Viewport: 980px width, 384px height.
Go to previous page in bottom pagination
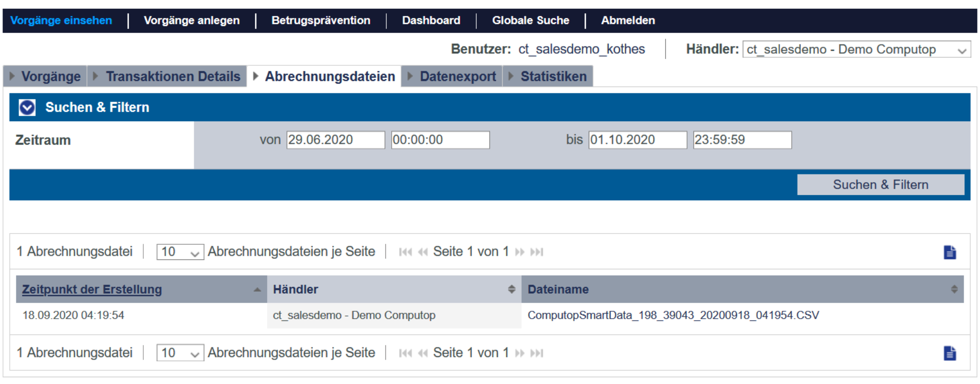point(423,353)
